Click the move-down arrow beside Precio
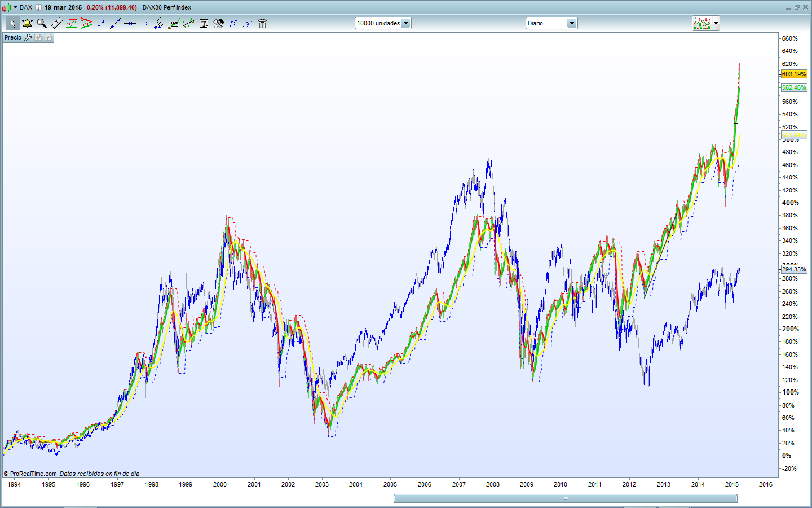Image resolution: width=812 pixels, height=508 pixels. pos(38,37)
